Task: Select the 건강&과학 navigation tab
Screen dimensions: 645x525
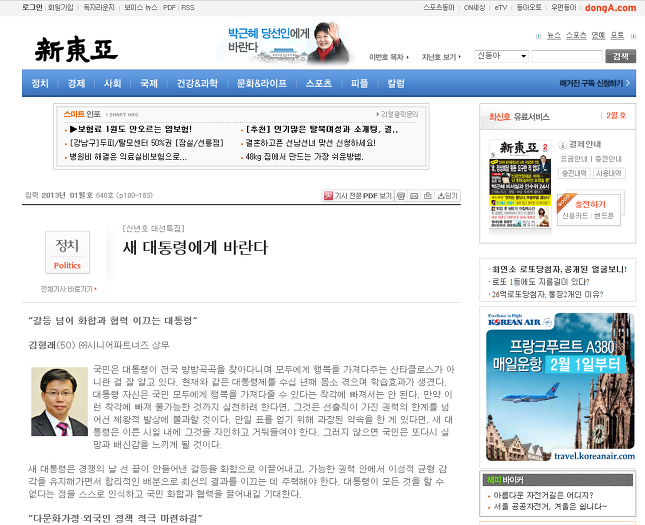Action: (x=197, y=84)
